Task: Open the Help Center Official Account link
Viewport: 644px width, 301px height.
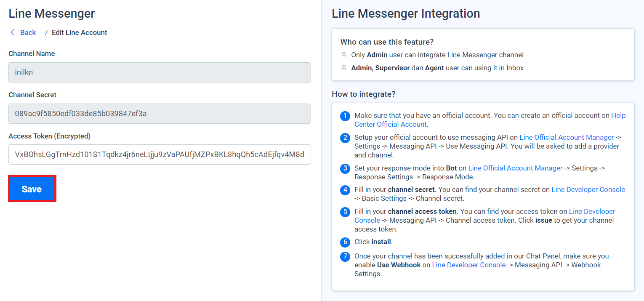Action: tap(390, 124)
